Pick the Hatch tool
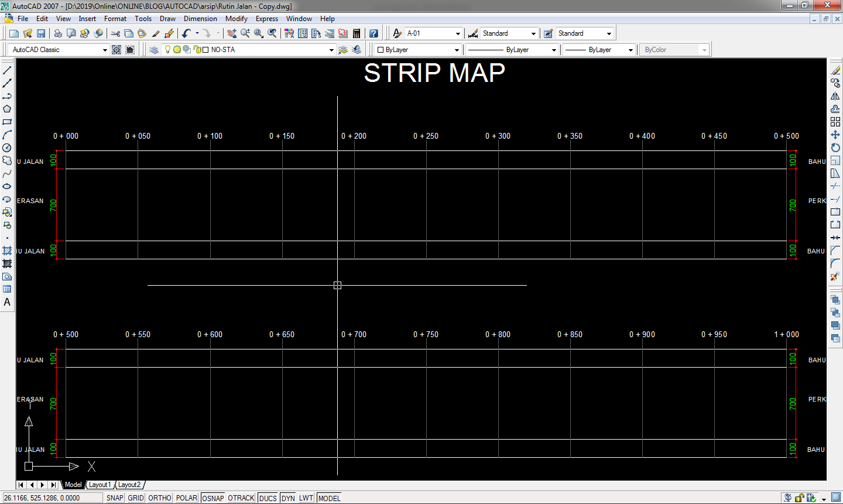This screenshot has height=504, width=843. pyautogui.click(x=7, y=252)
